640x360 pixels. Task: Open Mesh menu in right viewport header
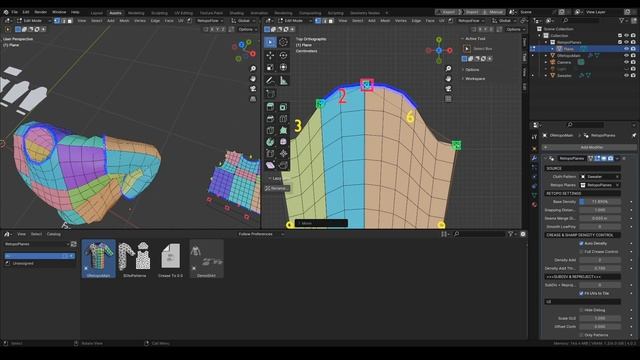click(x=385, y=20)
